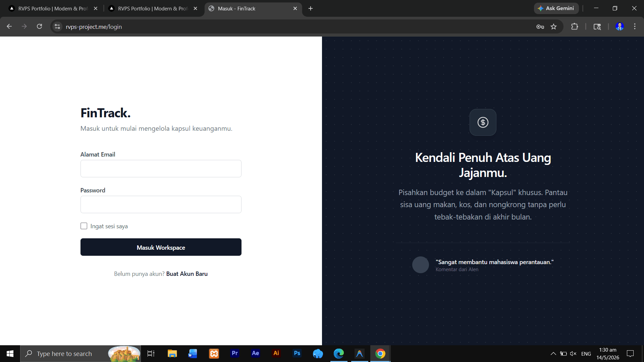Click the dollar coin icon tile

(483, 122)
